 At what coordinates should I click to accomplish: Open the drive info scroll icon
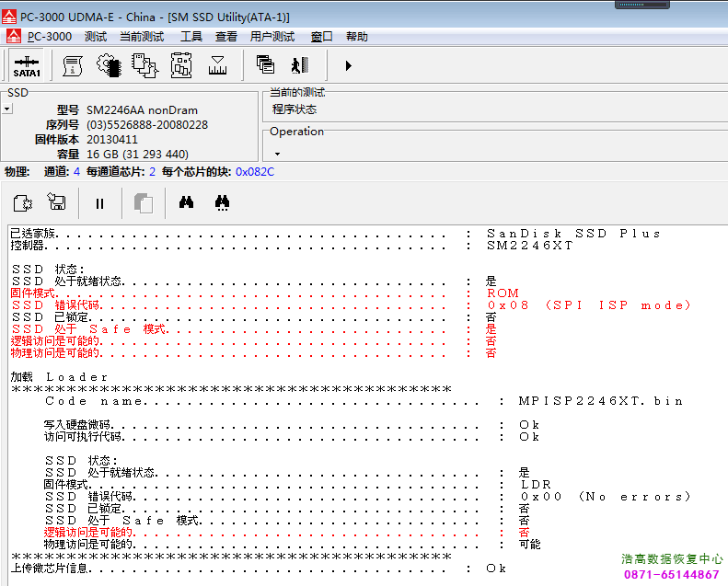coord(73,65)
